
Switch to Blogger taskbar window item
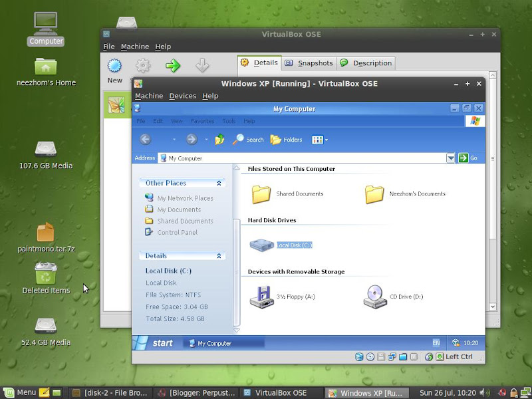coord(197,393)
